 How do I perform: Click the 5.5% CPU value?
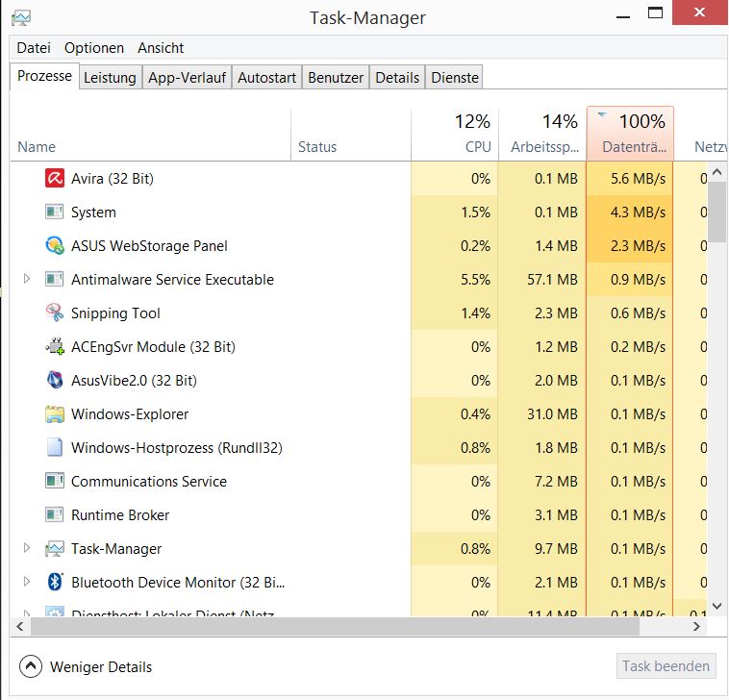(475, 280)
